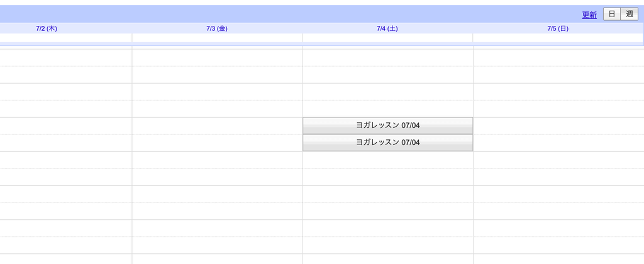Select Friday slot beside the upper yoga event
Image resolution: width=644 pixels, height=264 pixels.
click(x=217, y=126)
